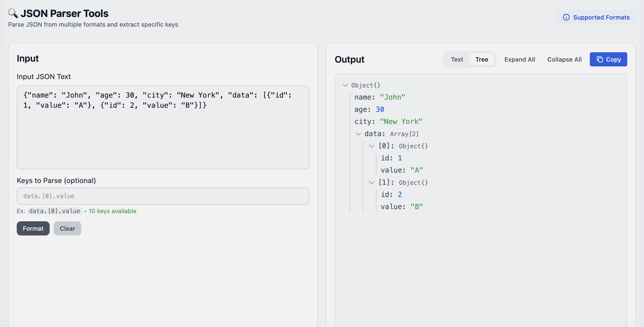Click the info icon beside Supported Formats
This screenshot has width=644, height=327.
point(566,17)
